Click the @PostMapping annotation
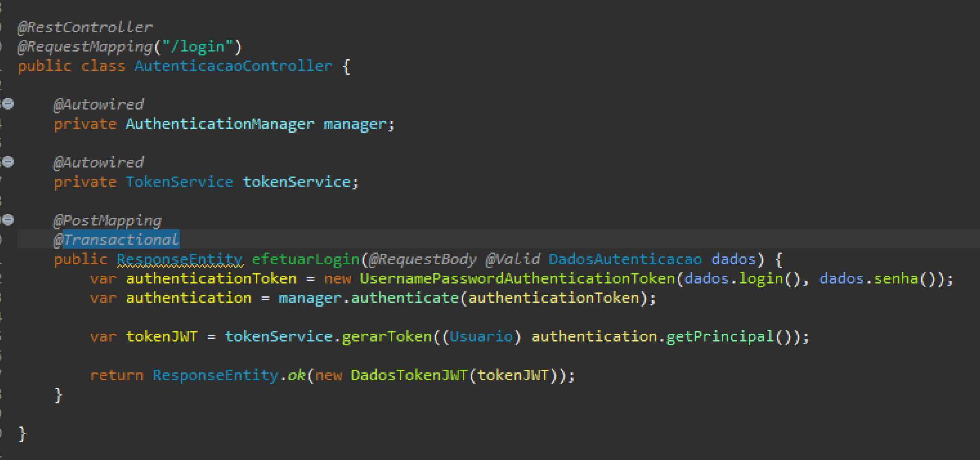 pos(107,221)
